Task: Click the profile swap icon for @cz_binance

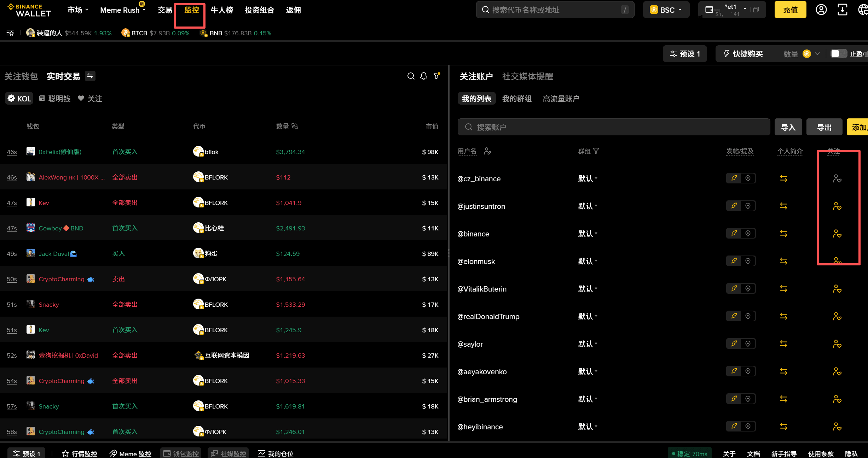Action: 783,178
